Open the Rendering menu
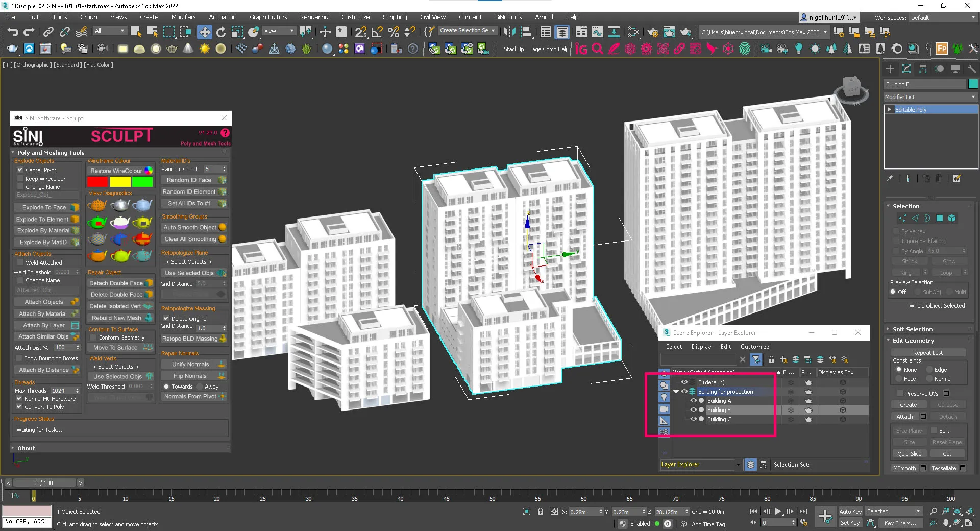This screenshot has width=980, height=531. click(314, 17)
